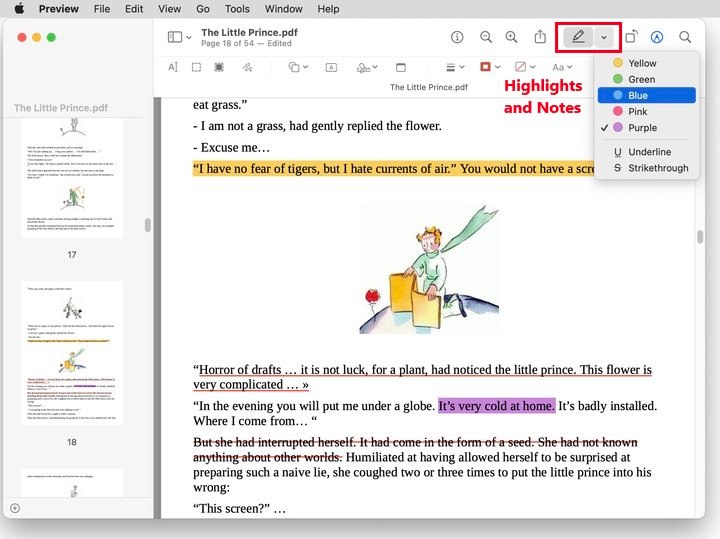720x539 pixels.
Task: Choose Blue highlight color
Action: tap(647, 95)
